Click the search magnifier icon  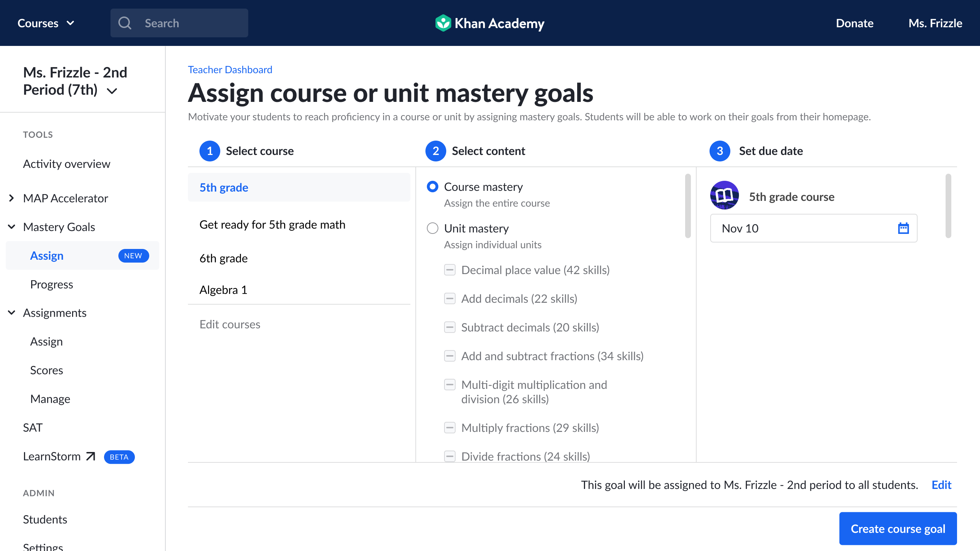125,23
